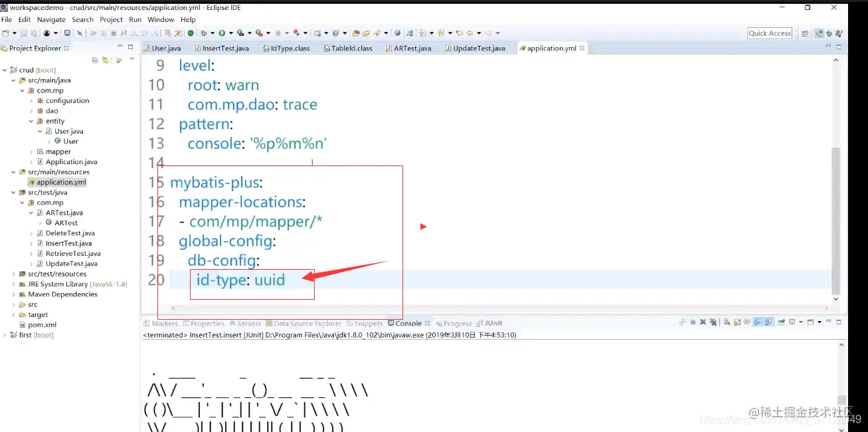The width and height of the screenshot is (868, 432).
Task: Select pom.xml in Project Explorer
Action: coord(42,325)
